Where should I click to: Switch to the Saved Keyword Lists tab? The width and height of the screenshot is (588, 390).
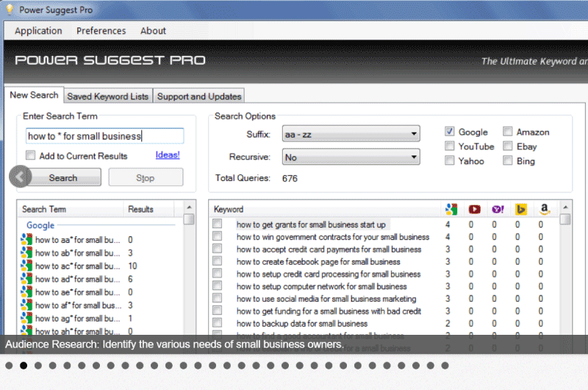coord(108,96)
